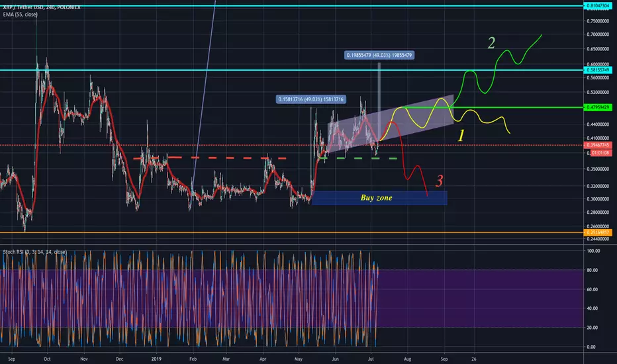This screenshot has width=617, height=364.
Task: Click Jun on the time axis
Action: click(x=335, y=359)
